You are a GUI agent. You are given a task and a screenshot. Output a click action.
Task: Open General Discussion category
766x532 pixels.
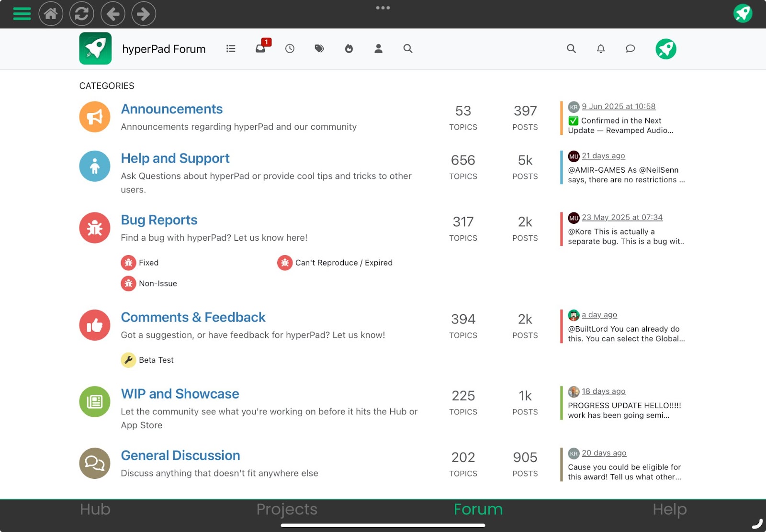tap(180, 455)
